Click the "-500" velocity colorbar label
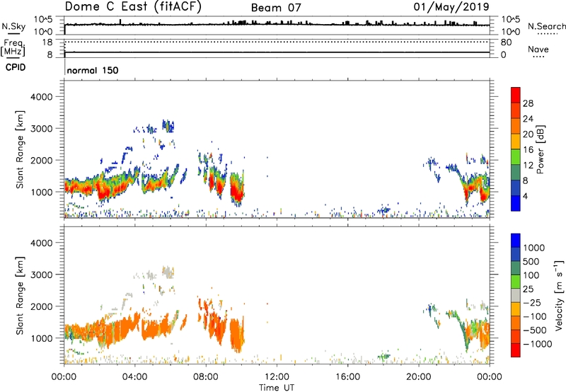The image size is (566, 392). coord(535,330)
